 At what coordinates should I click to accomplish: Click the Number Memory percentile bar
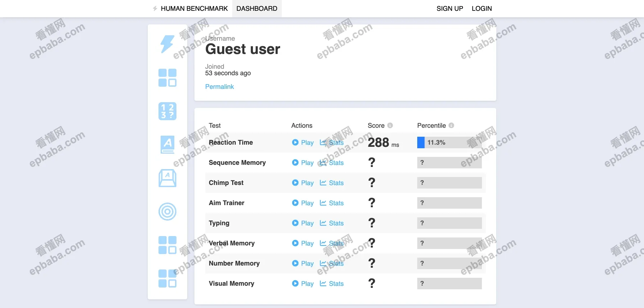click(450, 263)
